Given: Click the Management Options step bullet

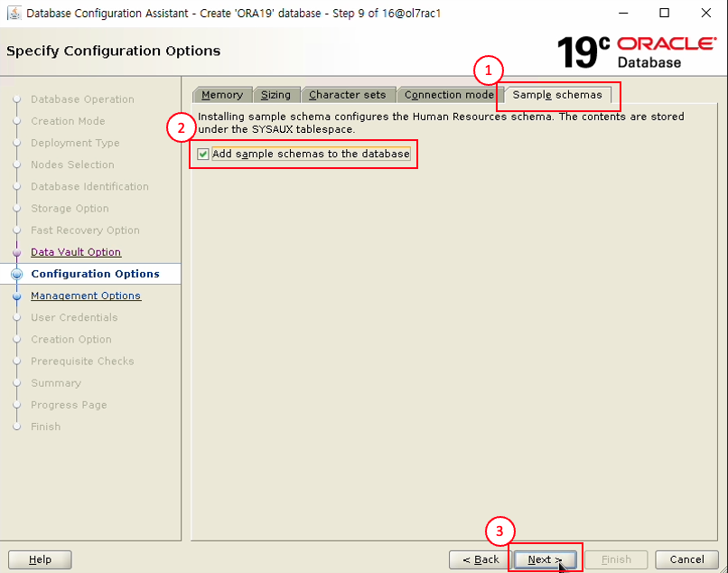Looking at the screenshot, I should (x=16, y=296).
